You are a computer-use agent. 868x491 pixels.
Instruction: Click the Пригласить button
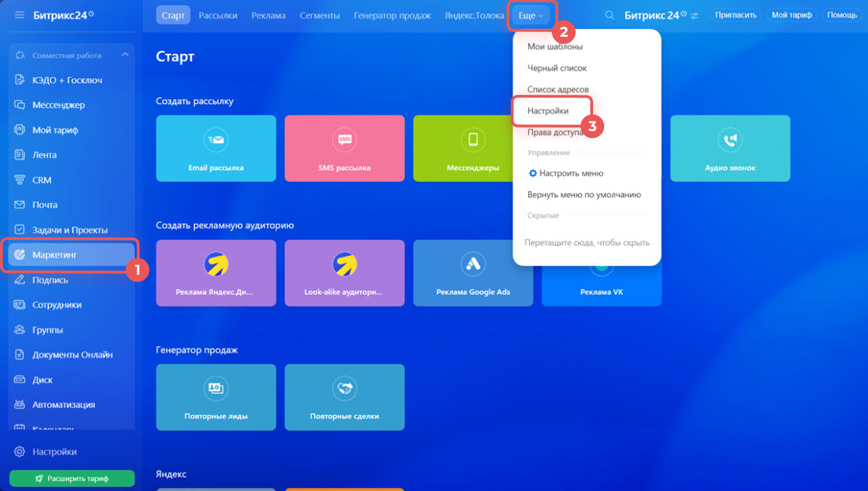pos(736,15)
